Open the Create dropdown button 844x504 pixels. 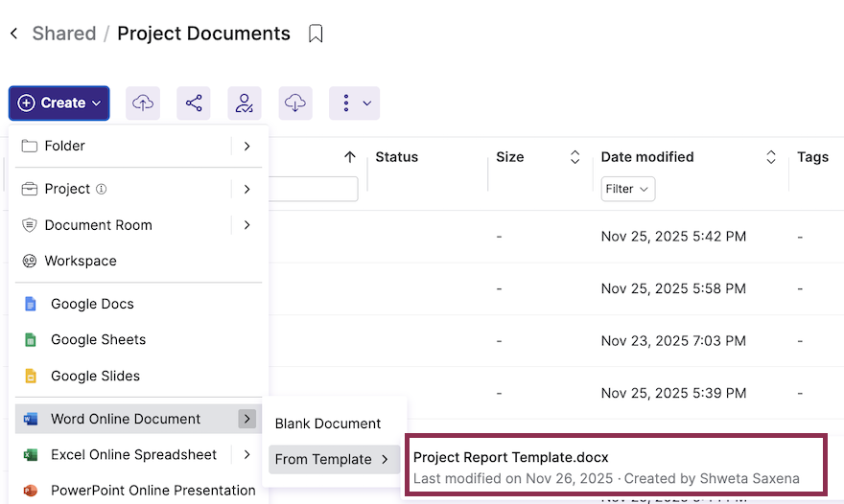point(59,103)
